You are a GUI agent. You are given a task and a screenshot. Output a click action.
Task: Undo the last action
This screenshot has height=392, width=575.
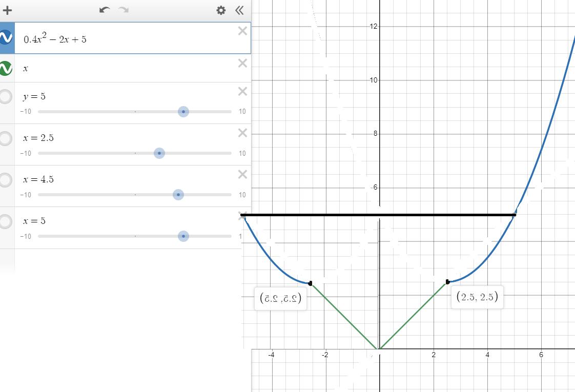[x=105, y=10]
